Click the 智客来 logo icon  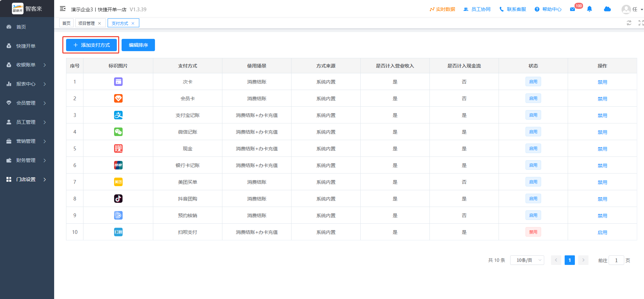pyautogui.click(x=18, y=9)
